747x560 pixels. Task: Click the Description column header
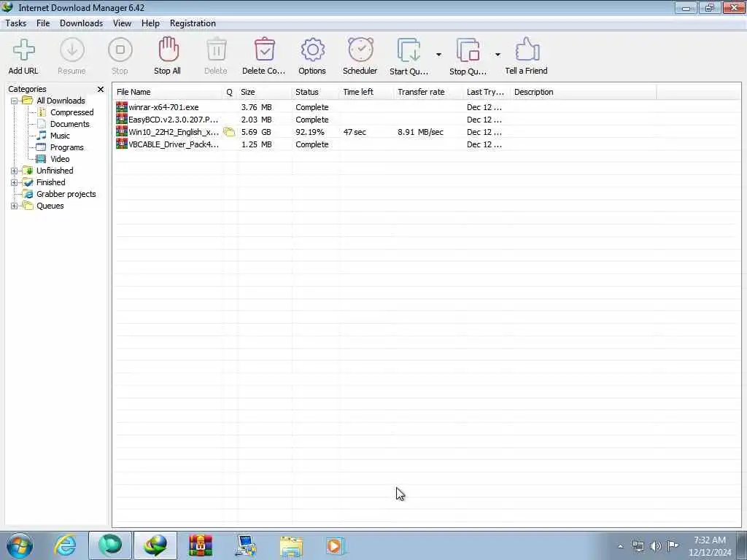click(584, 92)
